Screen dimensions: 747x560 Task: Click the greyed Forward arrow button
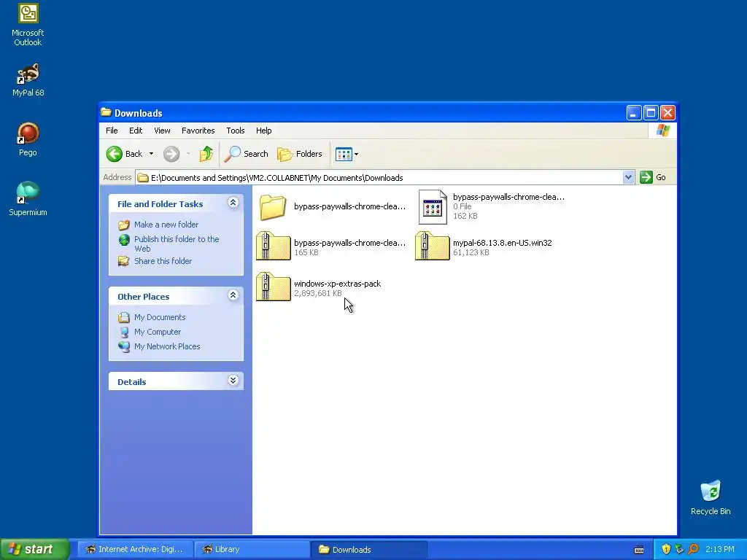171,154
